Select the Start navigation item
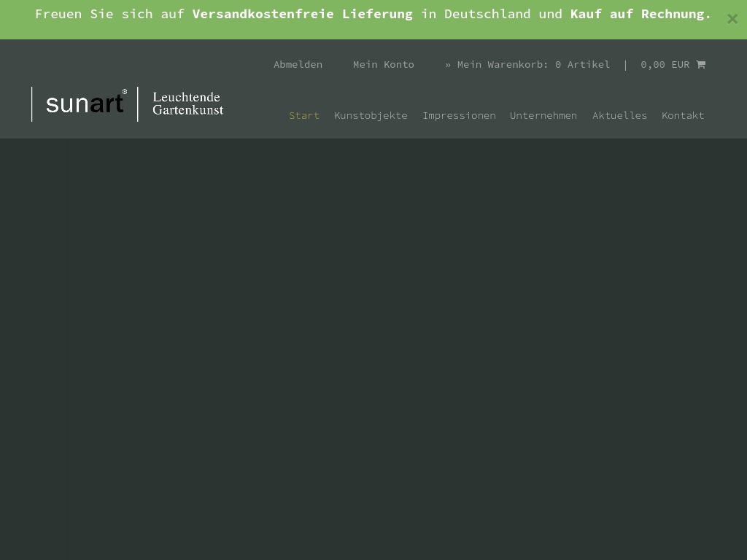This screenshot has height=560, width=747. (304, 115)
